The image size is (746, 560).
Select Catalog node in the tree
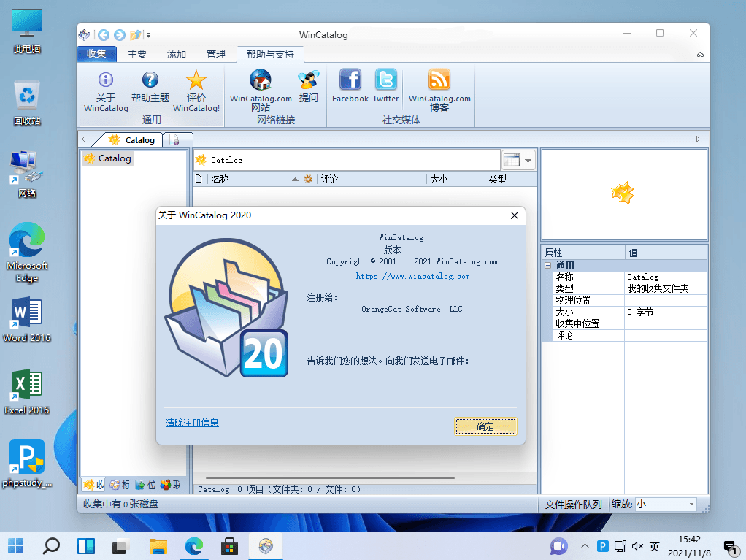point(109,158)
